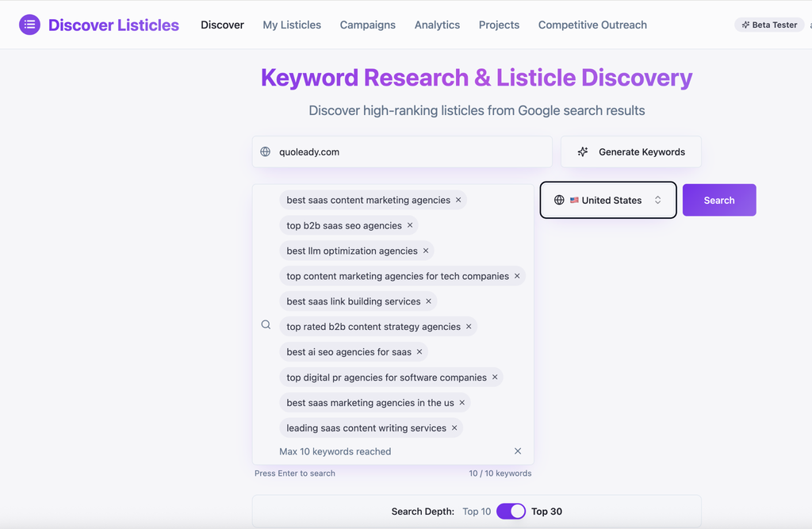Focus the quoleady.com domain input
812x529 pixels.
(402, 151)
